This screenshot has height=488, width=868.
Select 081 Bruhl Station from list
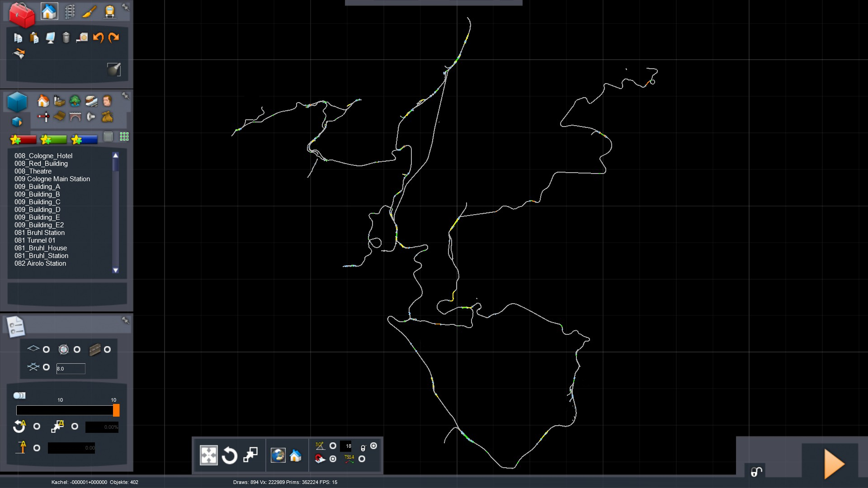coord(39,233)
